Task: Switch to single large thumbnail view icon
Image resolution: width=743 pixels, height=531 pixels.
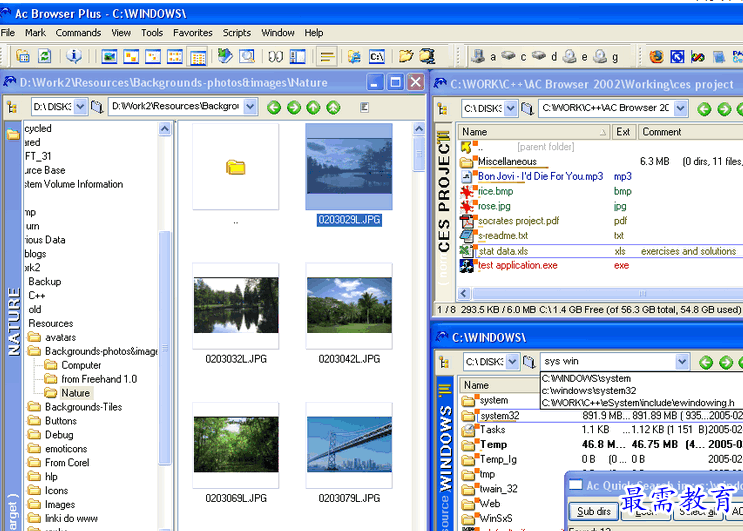Action: 109,57
